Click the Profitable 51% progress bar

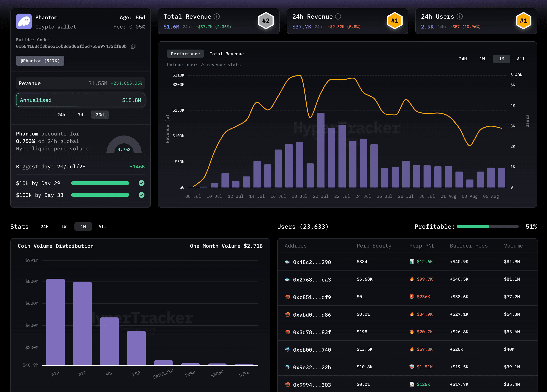click(x=488, y=226)
